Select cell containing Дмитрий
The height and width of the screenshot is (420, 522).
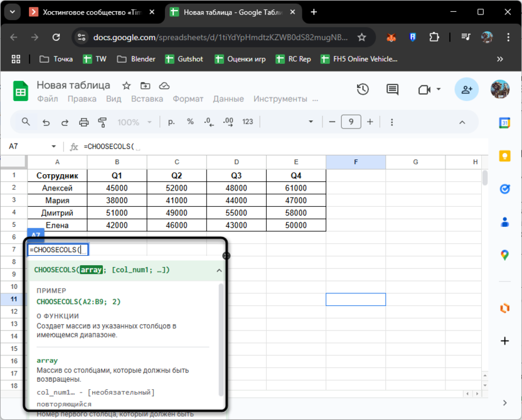click(57, 213)
